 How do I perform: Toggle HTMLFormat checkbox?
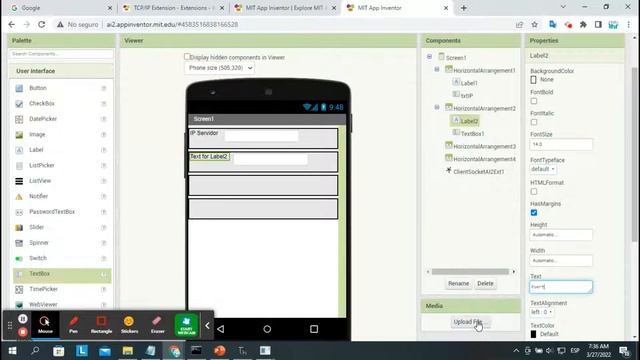click(x=534, y=191)
